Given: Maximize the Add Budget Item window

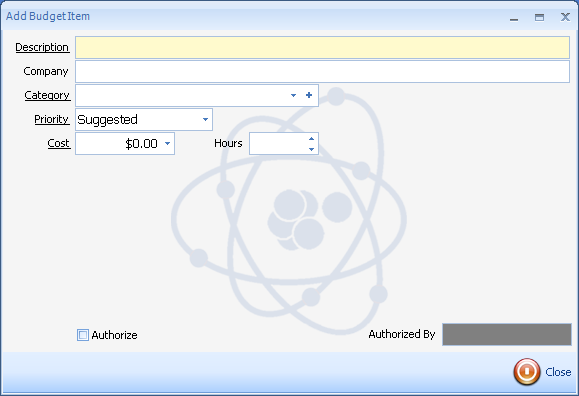Looking at the screenshot, I should [539, 17].
